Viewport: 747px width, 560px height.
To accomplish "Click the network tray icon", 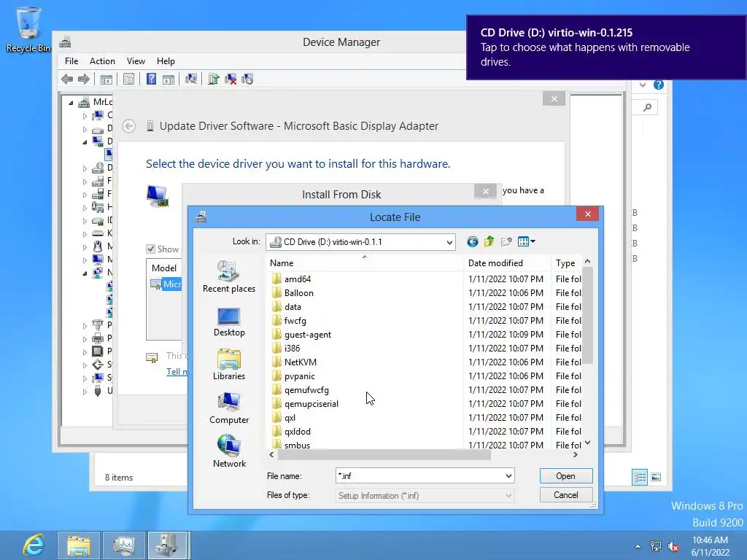I will pyautogui.click(x=656, y=546).
